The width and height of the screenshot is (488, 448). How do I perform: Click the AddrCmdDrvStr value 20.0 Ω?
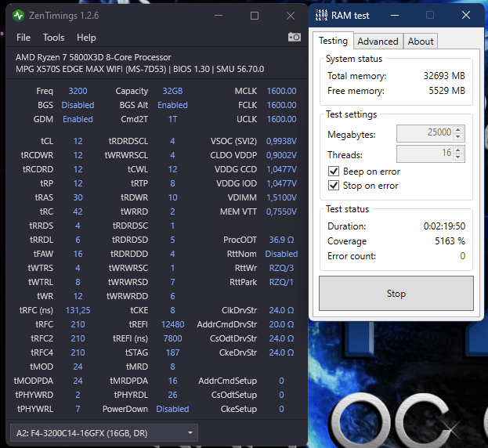281,324
